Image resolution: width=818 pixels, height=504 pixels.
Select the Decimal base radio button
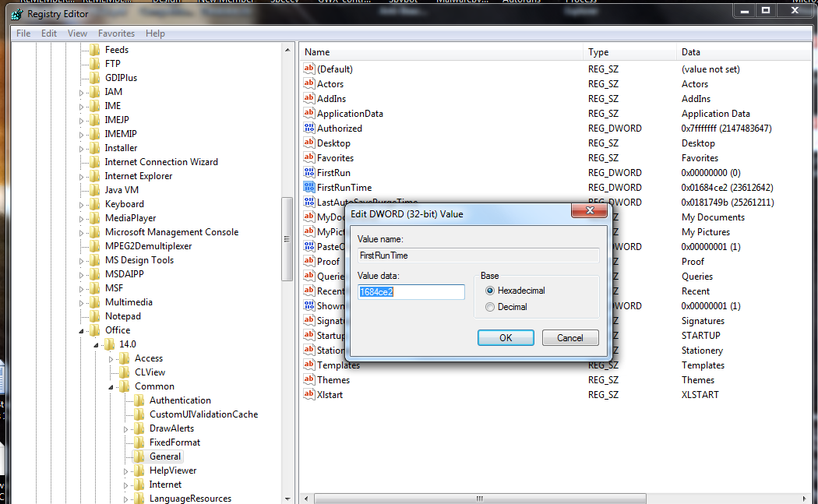[489, 307]
